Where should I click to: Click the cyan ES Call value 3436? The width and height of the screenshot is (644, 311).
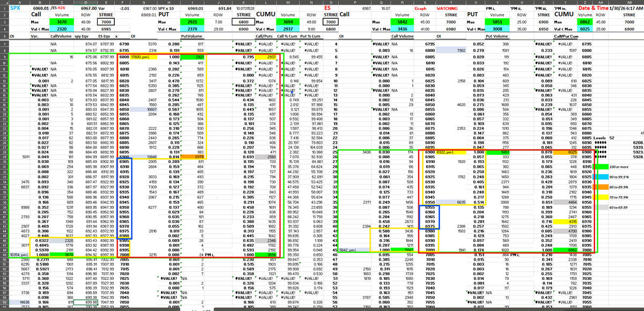tap(401, 28)
